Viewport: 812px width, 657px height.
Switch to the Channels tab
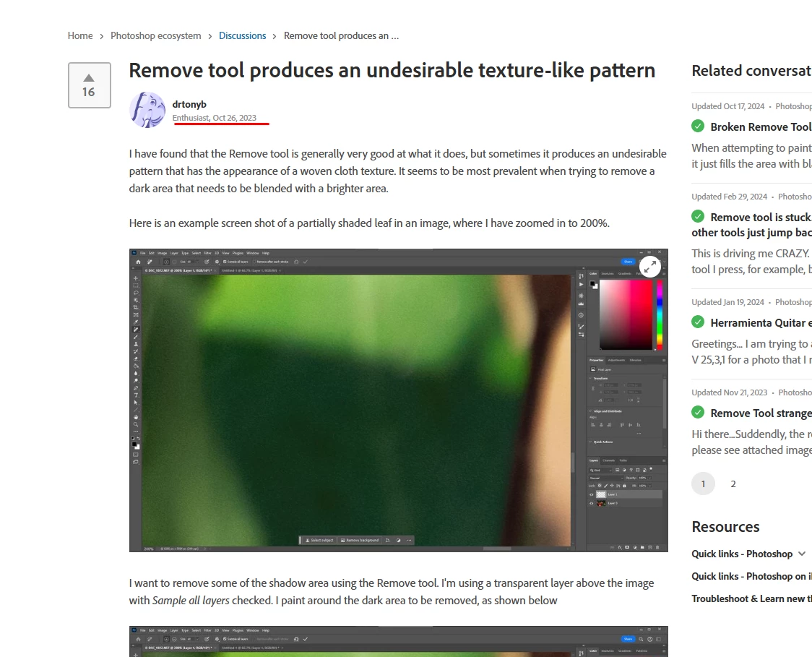(x=608, y=460)
